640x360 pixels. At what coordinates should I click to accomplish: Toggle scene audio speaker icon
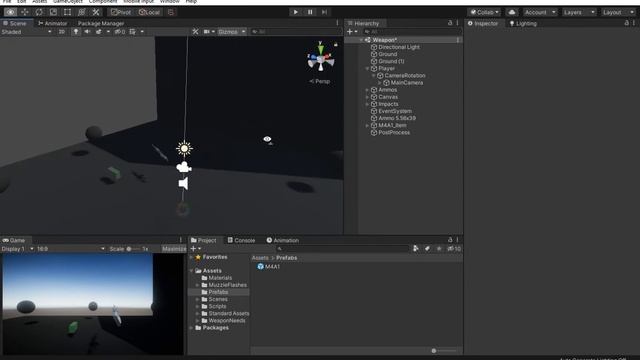pyautogui.click(x=87, y=31)
